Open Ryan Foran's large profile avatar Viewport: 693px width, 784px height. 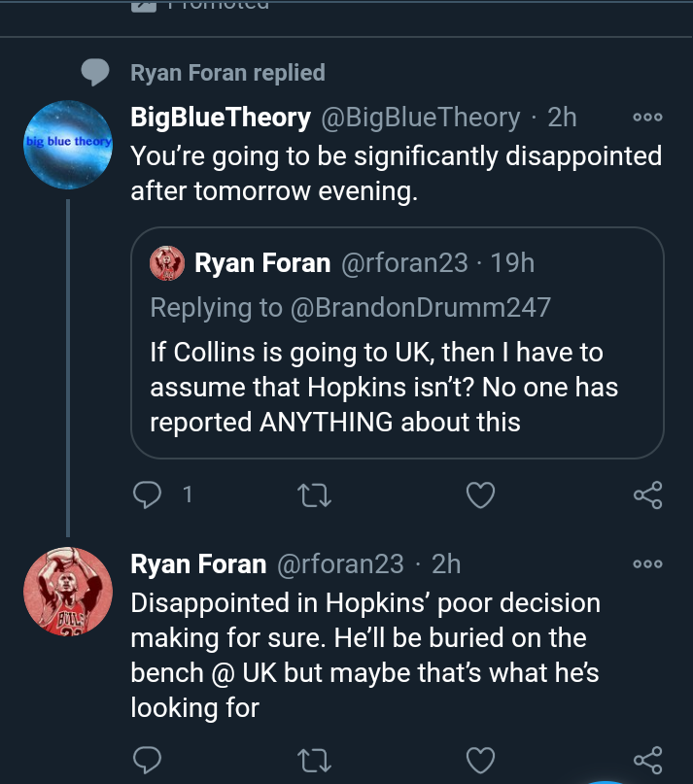tap(67, 593)
